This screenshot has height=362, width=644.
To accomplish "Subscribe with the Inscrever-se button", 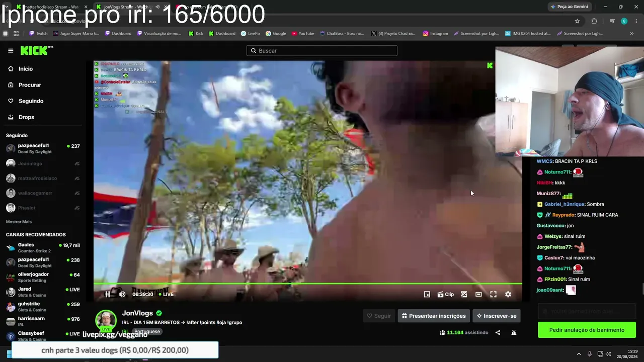I will (x=497, y=316).
